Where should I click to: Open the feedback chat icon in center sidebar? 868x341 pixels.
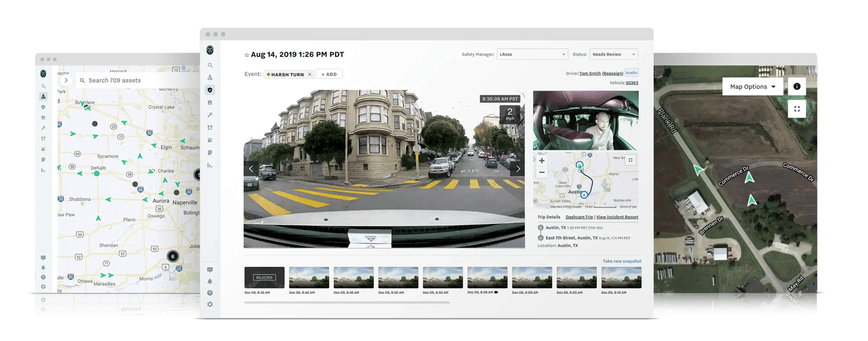(x=210, y=270)
